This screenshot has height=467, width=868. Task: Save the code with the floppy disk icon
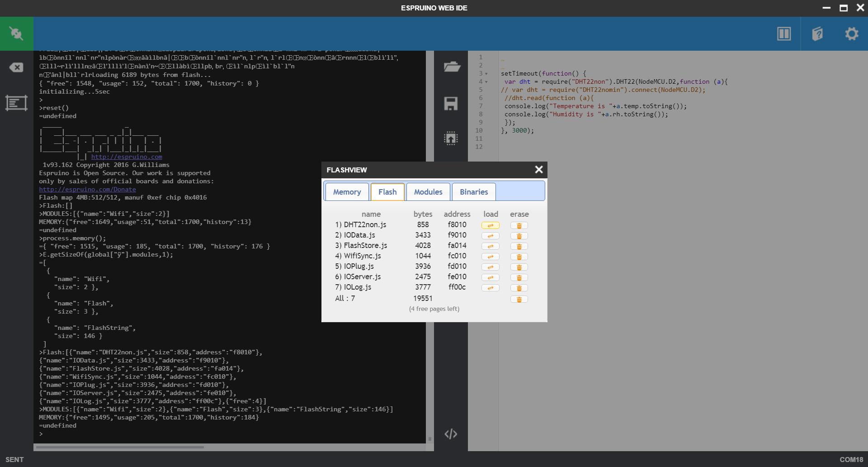[451, 104]
